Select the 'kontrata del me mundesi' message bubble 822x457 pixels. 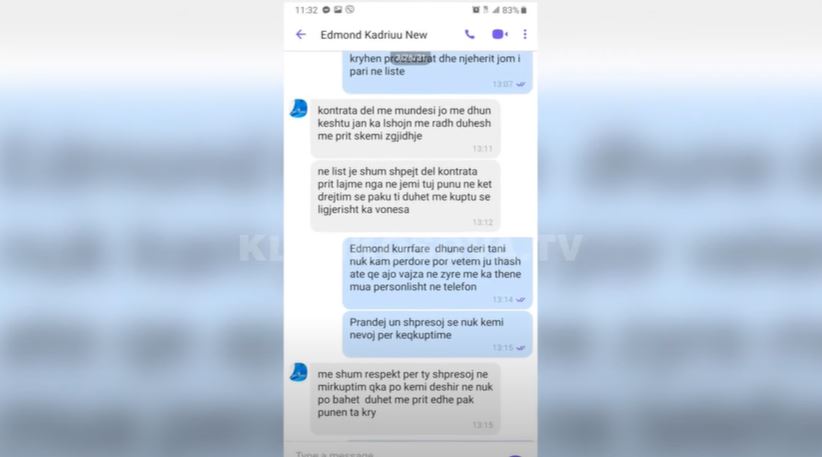tap(405, 128)
